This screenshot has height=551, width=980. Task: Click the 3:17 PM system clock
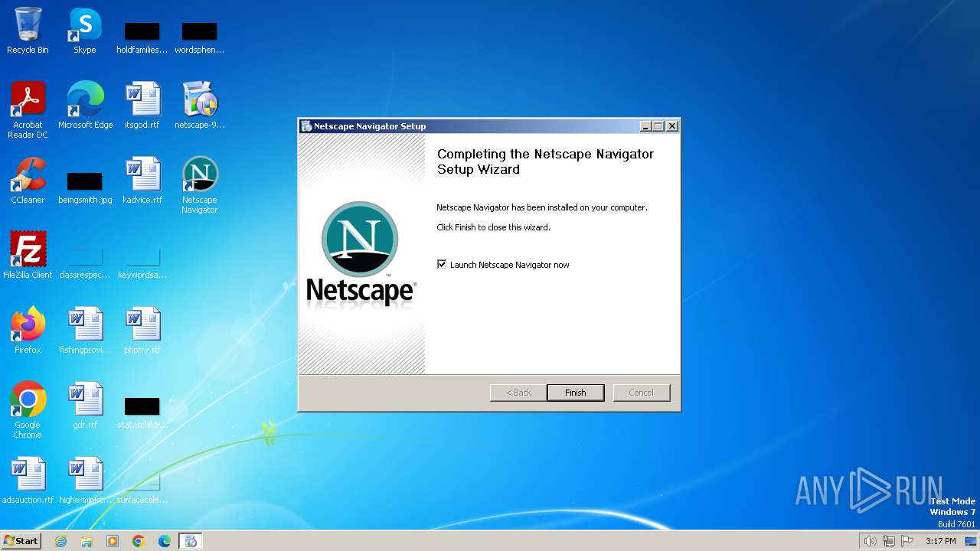pyautogui.click(x=940, y=541)
